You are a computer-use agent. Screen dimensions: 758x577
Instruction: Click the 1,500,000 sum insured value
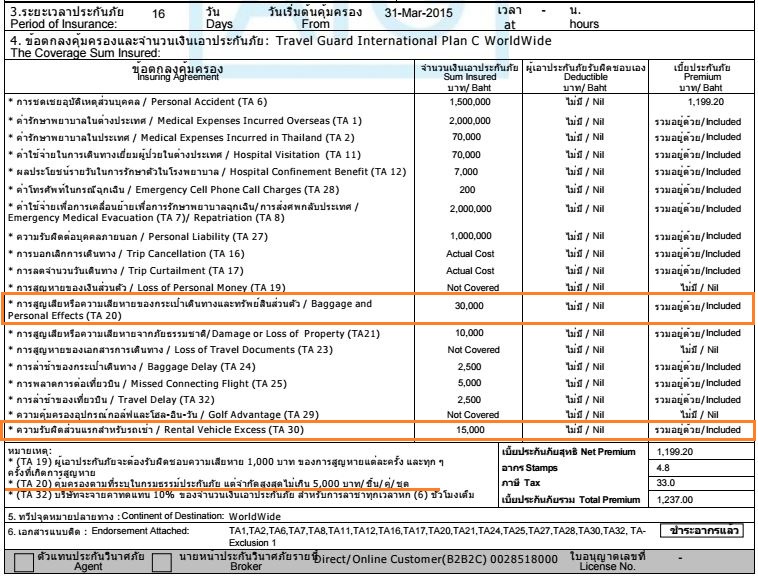[x=469, y=102]
